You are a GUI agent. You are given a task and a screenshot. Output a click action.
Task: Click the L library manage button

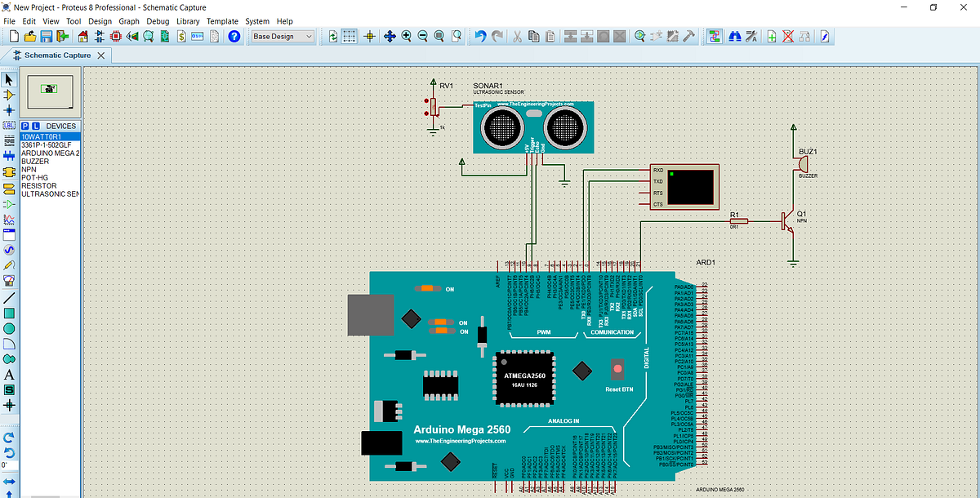tap(36, 126)
